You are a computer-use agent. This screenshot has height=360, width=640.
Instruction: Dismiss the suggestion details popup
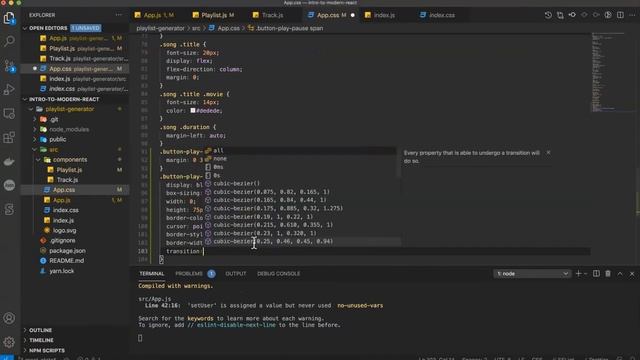pyautogui.click(x=548, y=152)
